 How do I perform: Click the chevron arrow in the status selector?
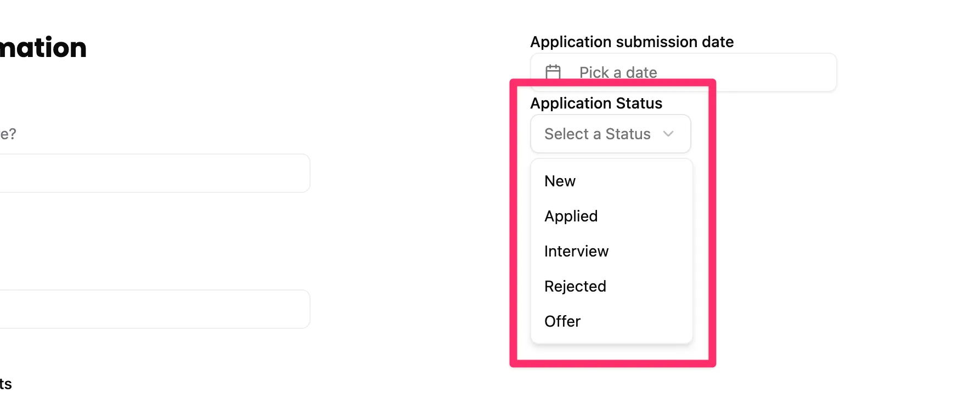(x=668, y=134)
